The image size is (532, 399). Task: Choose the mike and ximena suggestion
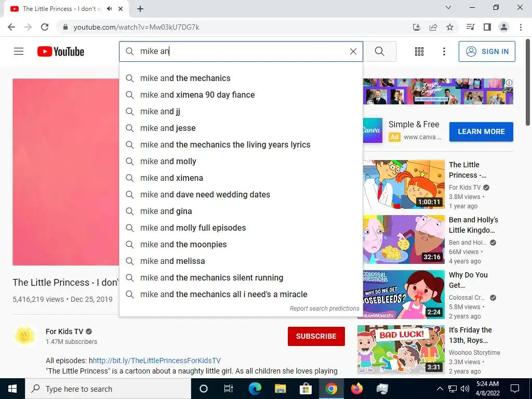(x=241, y=178)
